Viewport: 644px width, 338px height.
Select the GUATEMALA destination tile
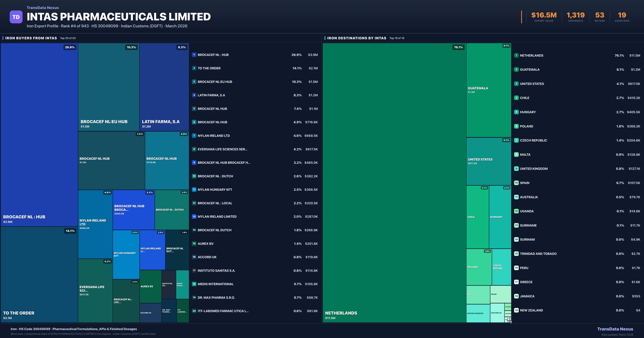point(489,90)
